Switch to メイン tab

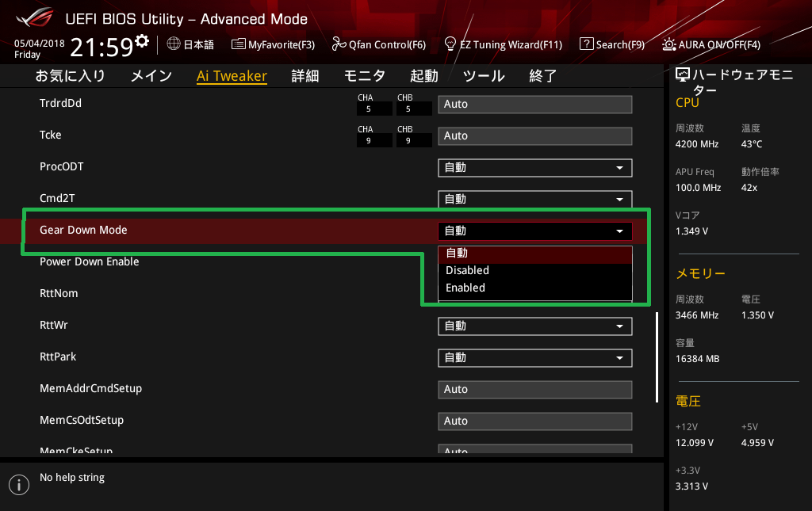[151, 76]
